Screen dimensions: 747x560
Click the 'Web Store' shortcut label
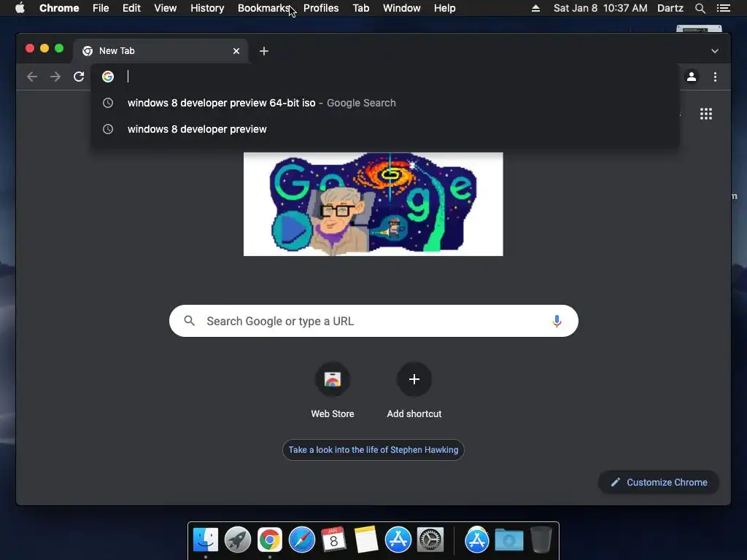pyautogui.click(x=333, y=414)
